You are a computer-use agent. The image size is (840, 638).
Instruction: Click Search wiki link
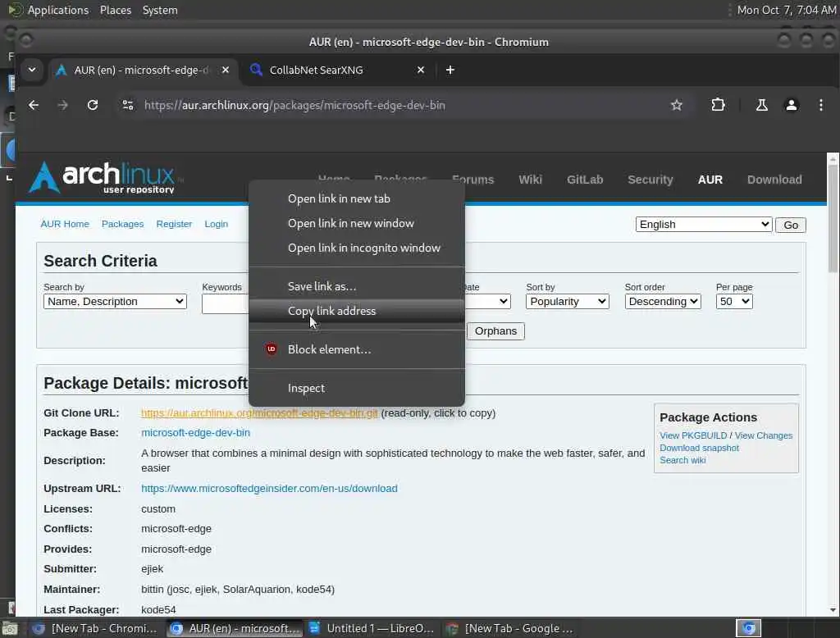[682, 460]
